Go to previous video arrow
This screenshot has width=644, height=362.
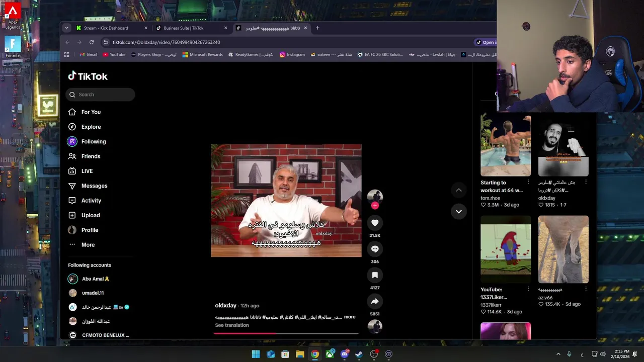coord(458,190)
